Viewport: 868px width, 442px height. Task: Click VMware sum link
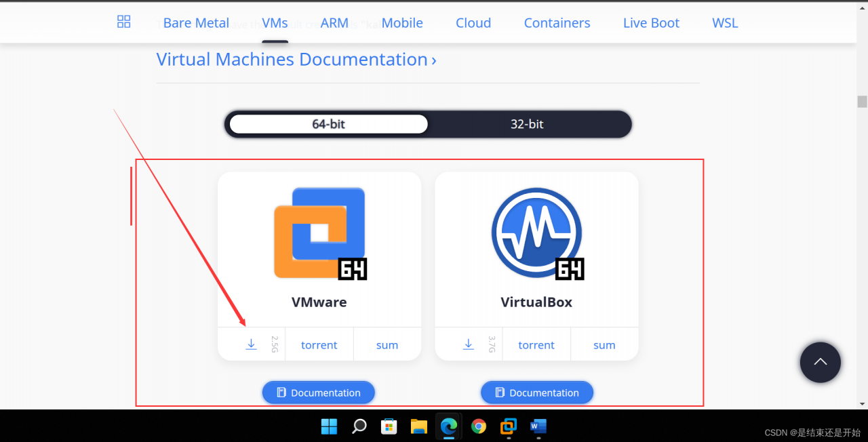[x=387, y=345]
